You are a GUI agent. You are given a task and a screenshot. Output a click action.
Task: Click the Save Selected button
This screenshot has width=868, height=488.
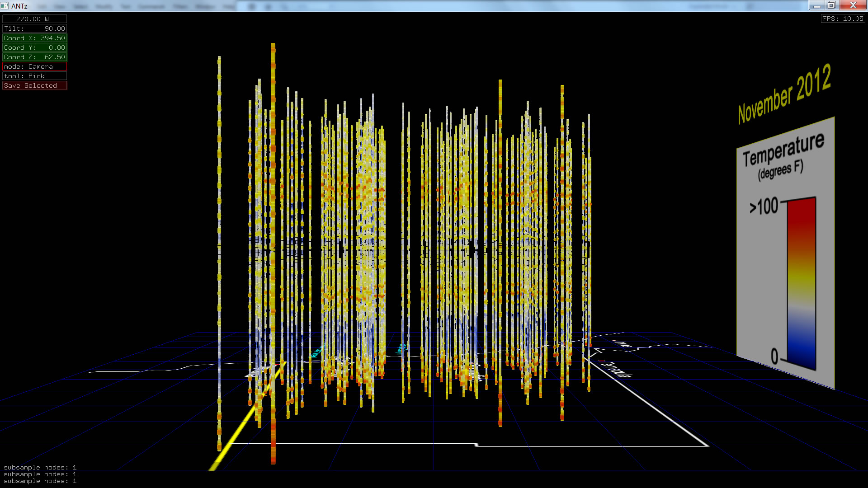click(34, 85)
